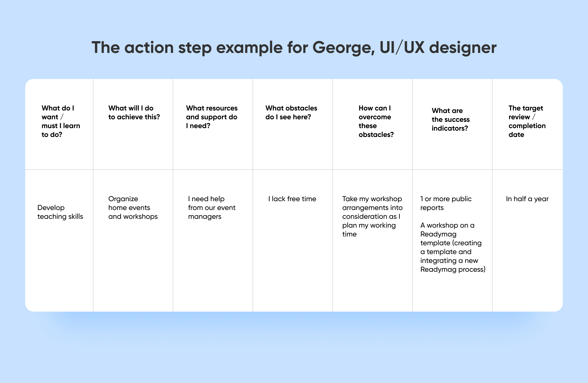Click 'UI/UX designer' in the heading

point(438,47)
